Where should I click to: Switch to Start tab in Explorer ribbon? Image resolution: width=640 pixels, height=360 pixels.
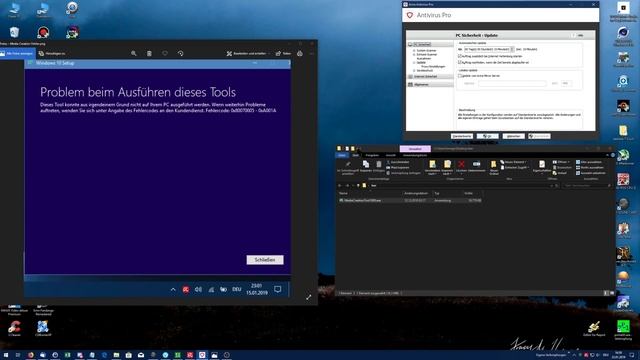356,156
